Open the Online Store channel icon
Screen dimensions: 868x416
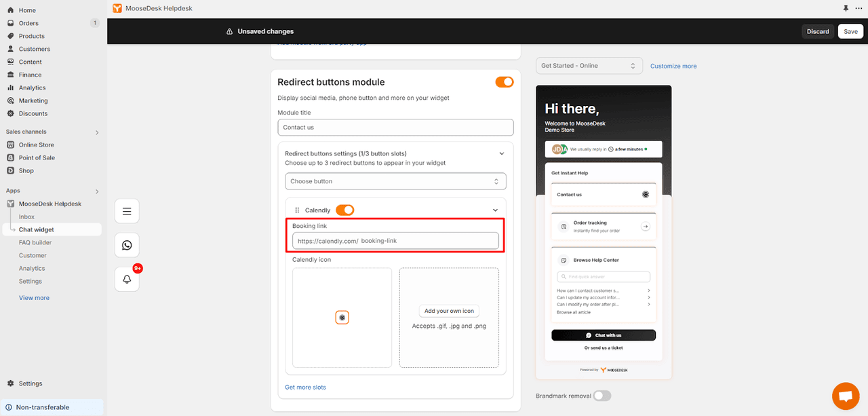10,145
